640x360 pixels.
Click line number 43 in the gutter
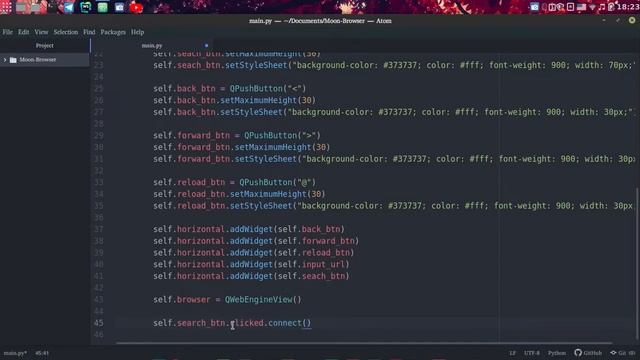click(98, 300)
